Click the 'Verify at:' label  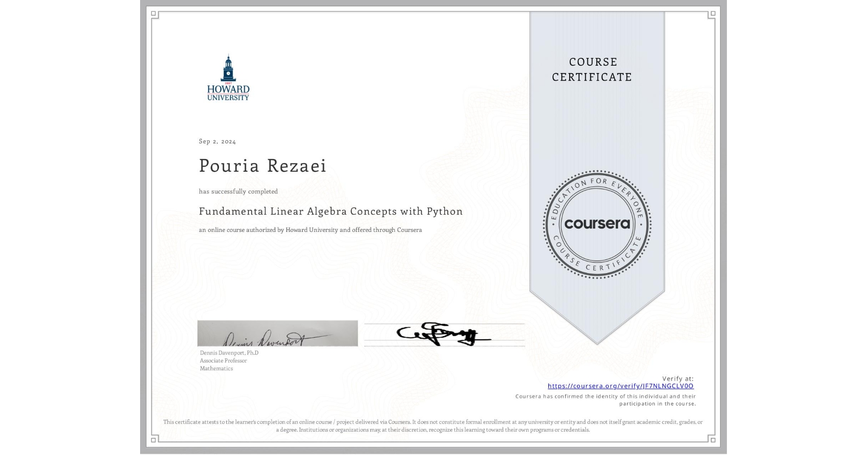pos(678,379)
